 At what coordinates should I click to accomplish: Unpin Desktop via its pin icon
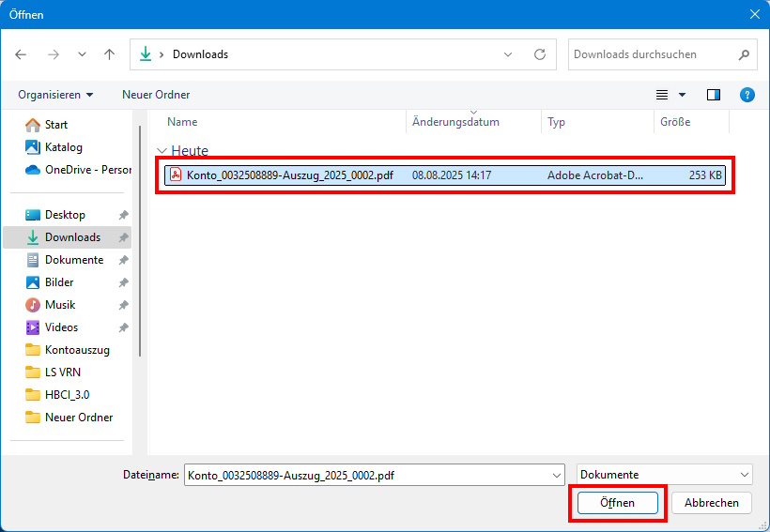[x=123, y=215]
